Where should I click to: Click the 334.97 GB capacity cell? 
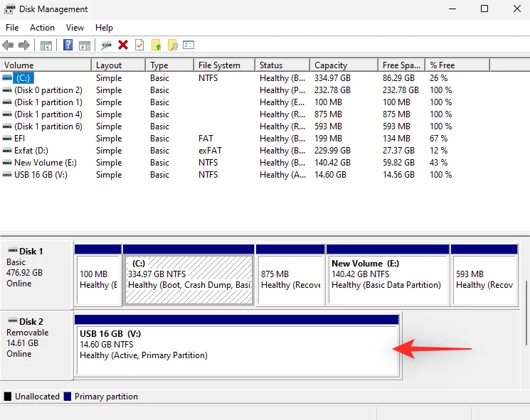[332, 78]
